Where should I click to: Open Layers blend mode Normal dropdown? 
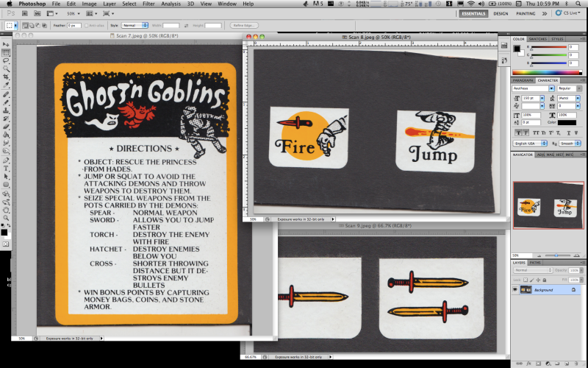(532, 270)
